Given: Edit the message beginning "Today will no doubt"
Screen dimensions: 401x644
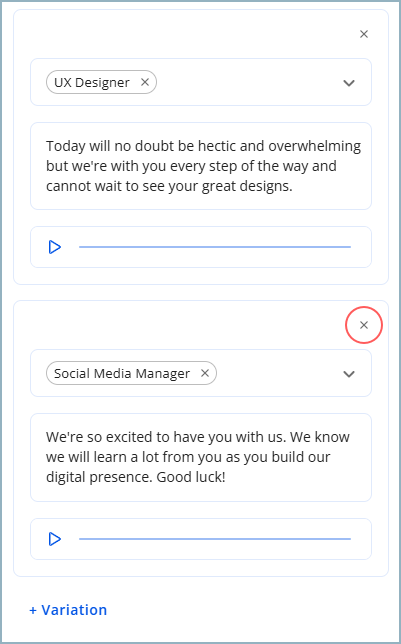Looking at the screenshot, I should (x=201, y=166).
